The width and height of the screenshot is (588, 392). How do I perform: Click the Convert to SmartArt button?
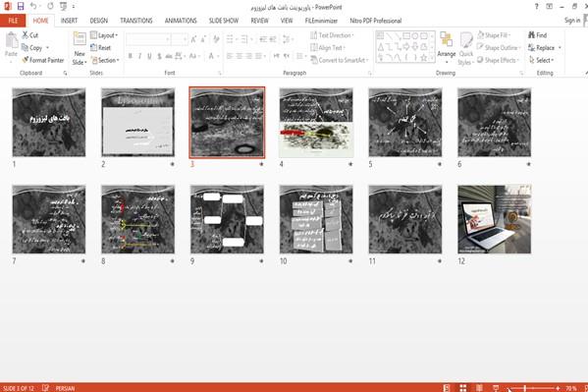pyautogui.click(x=340, y=60)
